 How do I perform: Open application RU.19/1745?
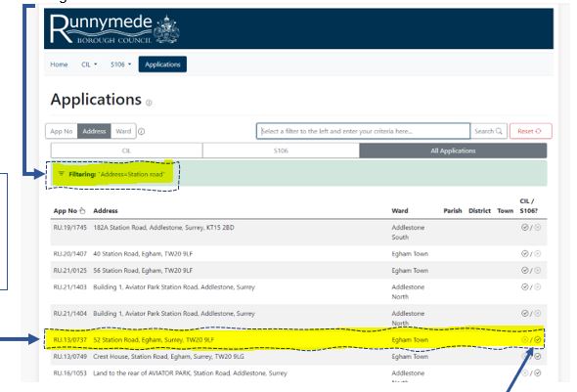click(x=69, y=227)
